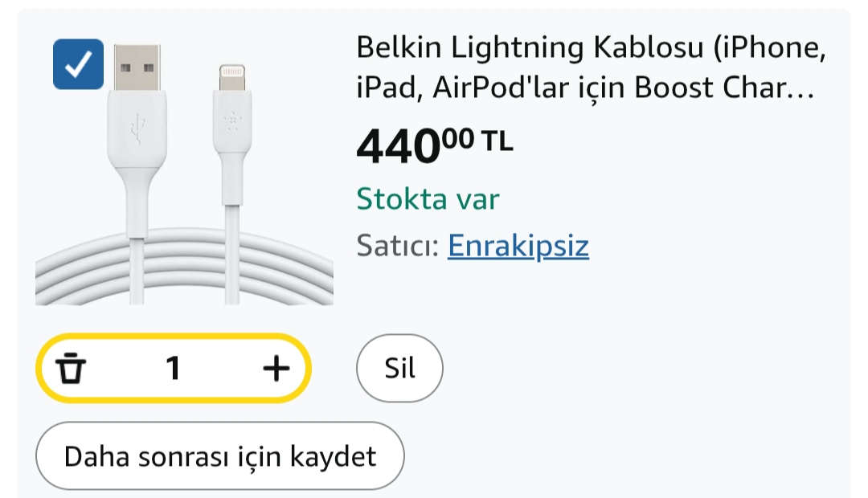Uncheck the Belkin cable selection checkbox
The image size is (868, 498).
pyautogui.click(x=78, y=64)
